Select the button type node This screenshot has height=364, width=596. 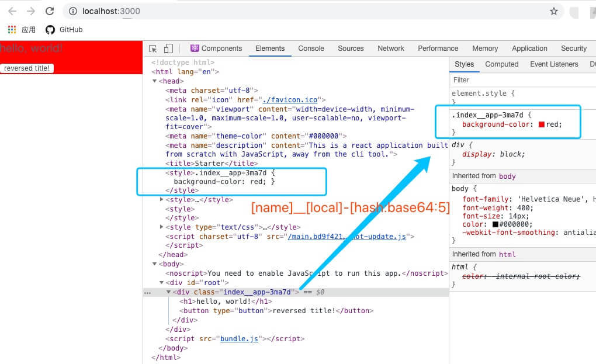pyautogui.click(x=276, y=310)
